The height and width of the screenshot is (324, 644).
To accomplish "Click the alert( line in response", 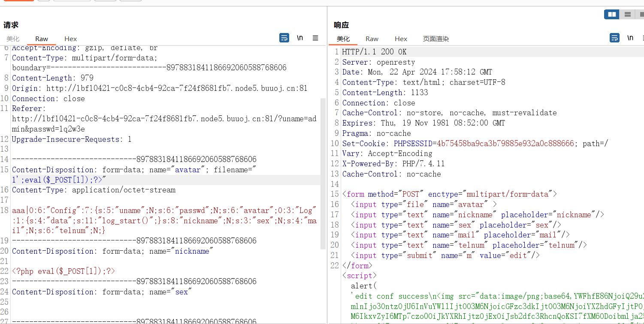I will click(363, 286).
